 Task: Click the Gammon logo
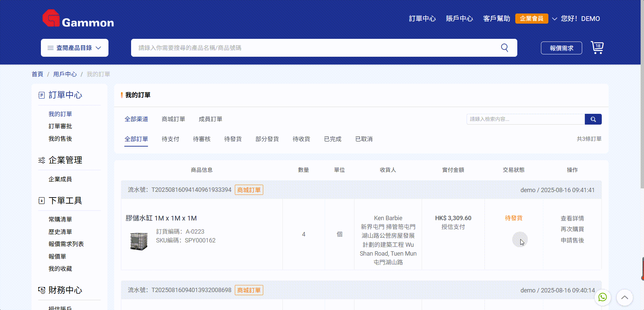[x=78, y=19]
